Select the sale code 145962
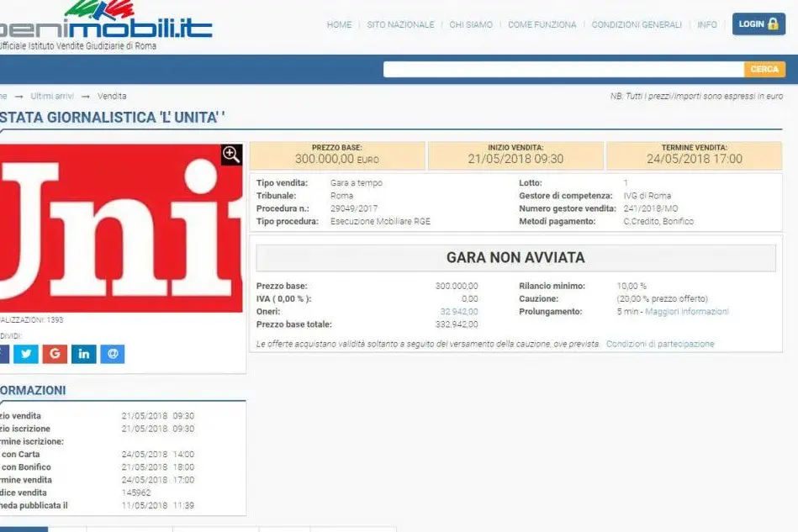 point(136,492)
